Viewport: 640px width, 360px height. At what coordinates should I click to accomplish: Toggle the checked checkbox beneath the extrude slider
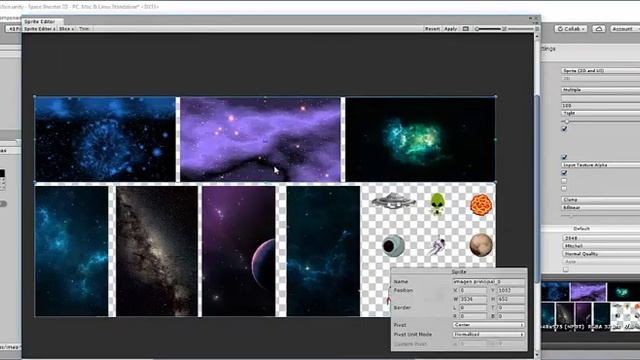pos(564,129)
